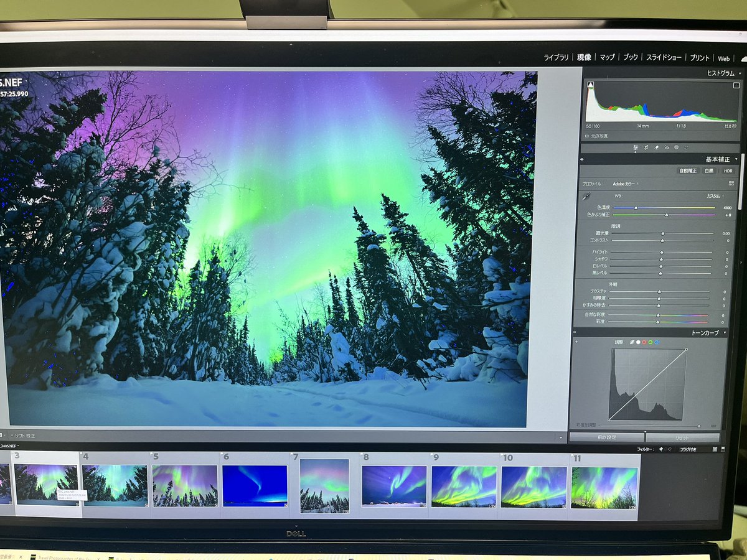Click filmstrip filter lock icon

[x=715, y=449]
